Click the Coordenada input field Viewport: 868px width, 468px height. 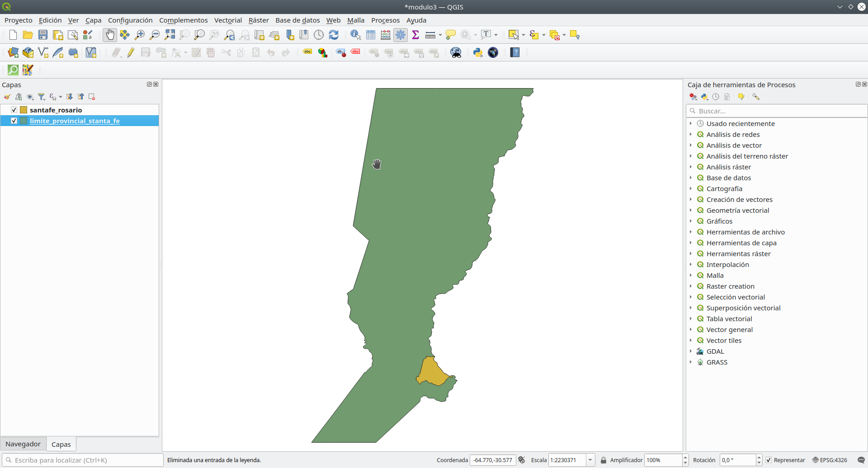[493, 460]
